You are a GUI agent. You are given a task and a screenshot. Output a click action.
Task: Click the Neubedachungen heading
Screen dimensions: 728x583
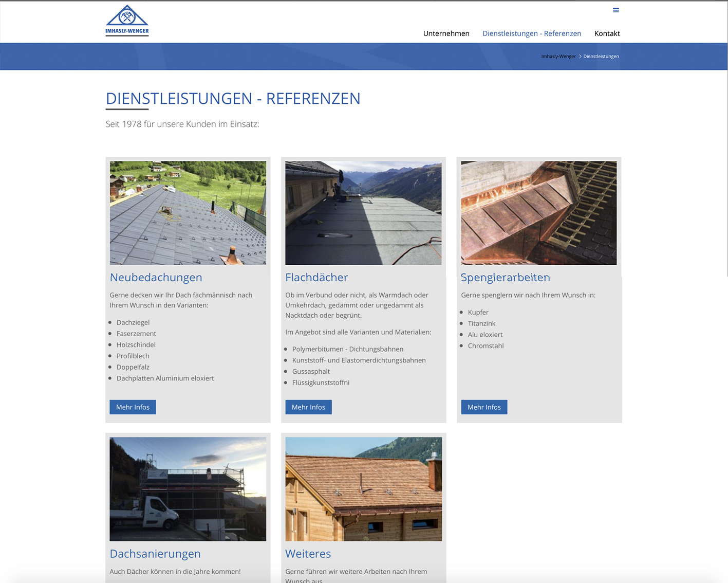click(x=156, y=278)
